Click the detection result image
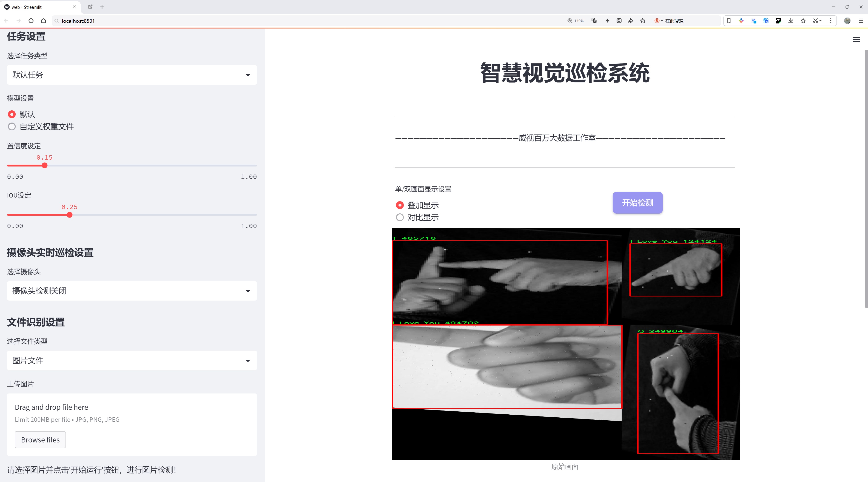The image size is (868, 482). pos(566,344)
